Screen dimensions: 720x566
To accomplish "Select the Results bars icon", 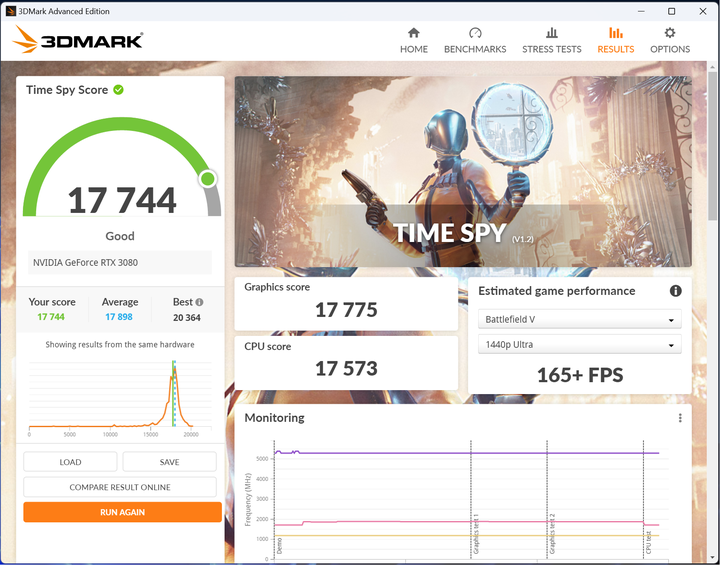I will point(616,33).
